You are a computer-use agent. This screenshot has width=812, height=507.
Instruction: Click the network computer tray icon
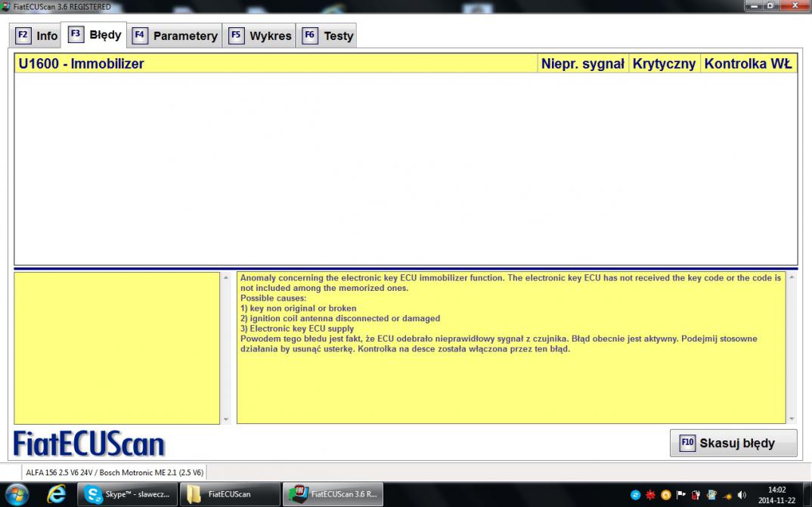coord(711,495)
